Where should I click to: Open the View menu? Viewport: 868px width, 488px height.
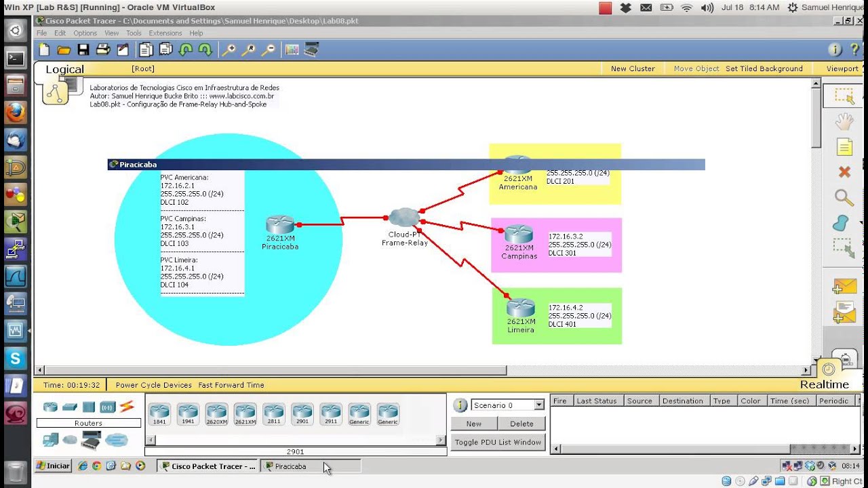111,33
